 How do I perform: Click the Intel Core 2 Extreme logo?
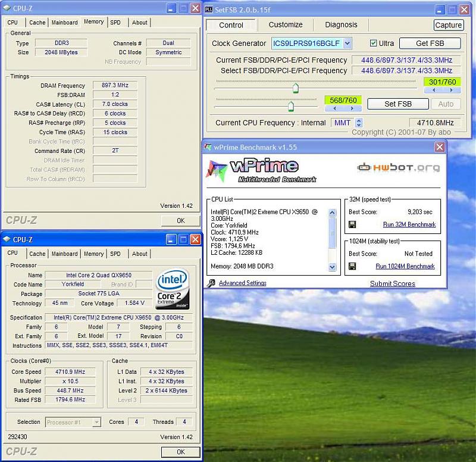coord(173,289)
